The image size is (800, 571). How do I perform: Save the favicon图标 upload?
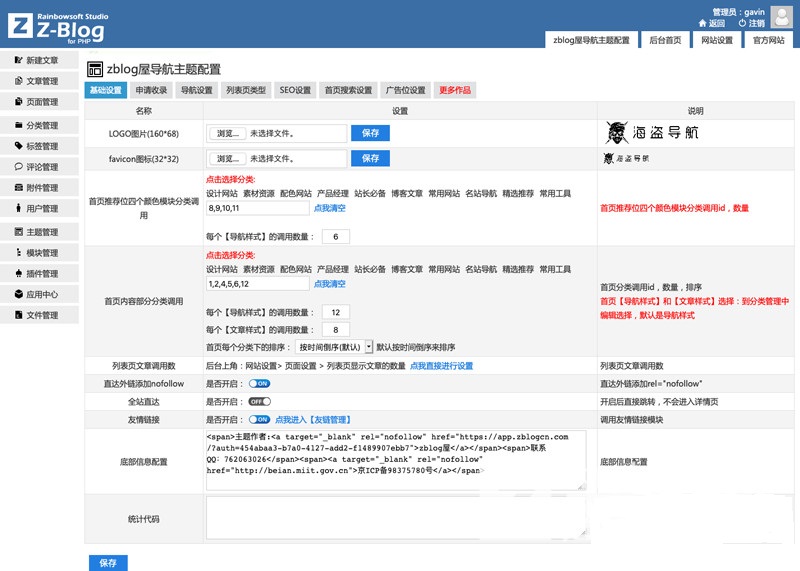coord(370,158)
